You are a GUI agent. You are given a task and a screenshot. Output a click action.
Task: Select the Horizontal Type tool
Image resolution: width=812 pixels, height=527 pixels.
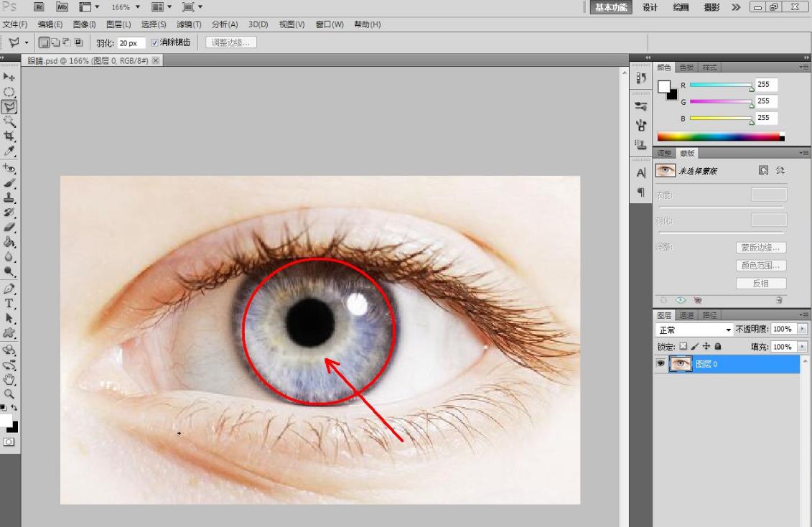[9, 304]
